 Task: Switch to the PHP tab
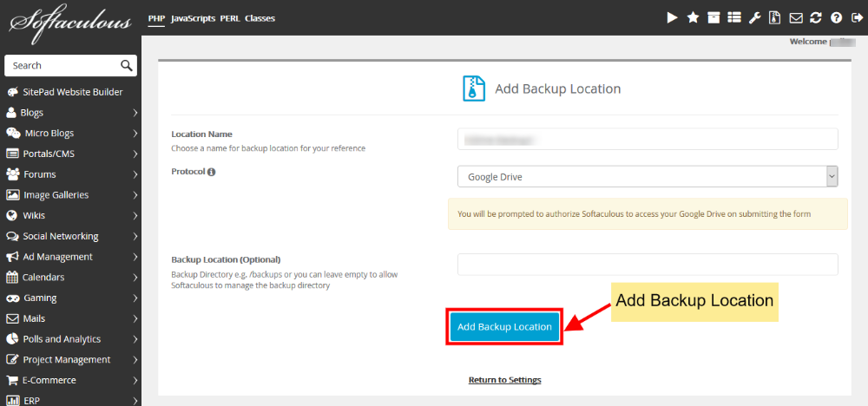[156, 18]
